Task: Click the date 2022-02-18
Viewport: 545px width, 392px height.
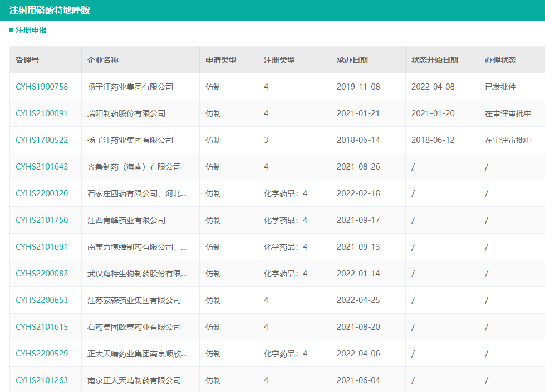Action: point(359,193)
